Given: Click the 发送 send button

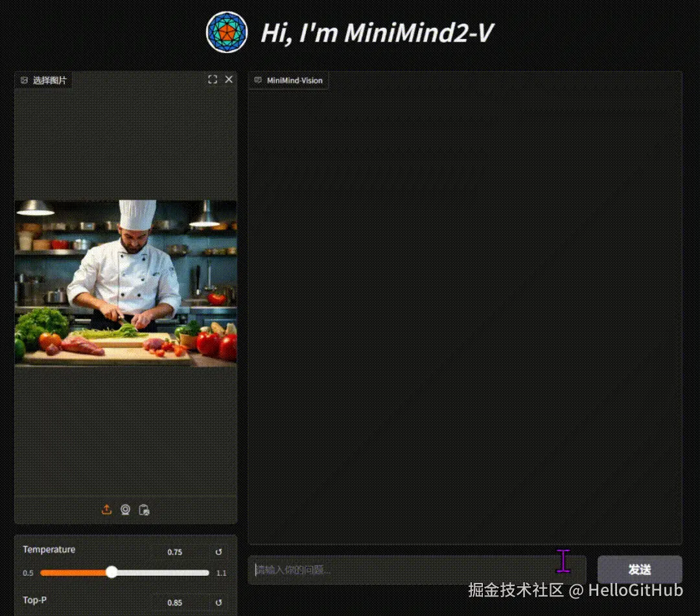Looking at the screenshot, I should pyautogui.click(x=639, y=569).
